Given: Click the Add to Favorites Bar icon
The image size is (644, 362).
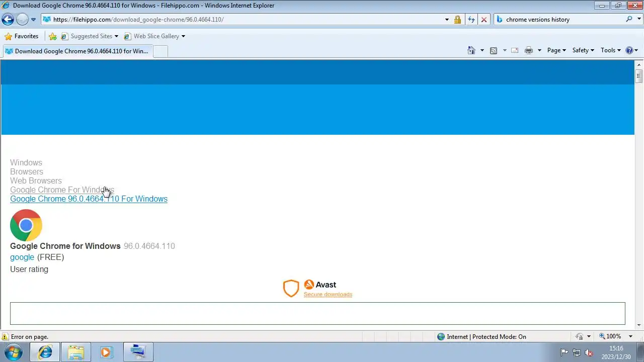Looking at the screenshot, I should [x=53, y=36].
